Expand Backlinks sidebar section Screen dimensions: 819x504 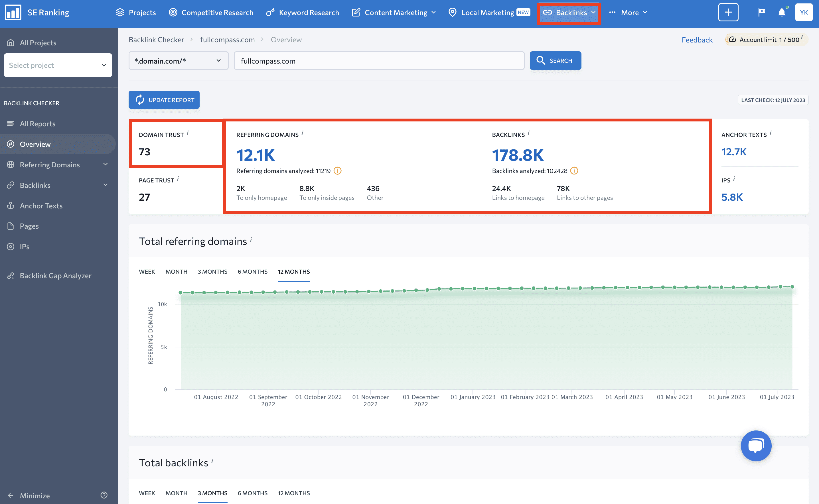(106, 185)
